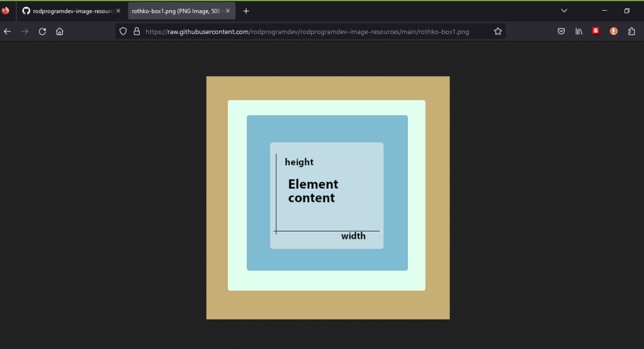The image size is (644, 349).
Task: Select the rothko-box1.png tab
Action: click(181, 11)
